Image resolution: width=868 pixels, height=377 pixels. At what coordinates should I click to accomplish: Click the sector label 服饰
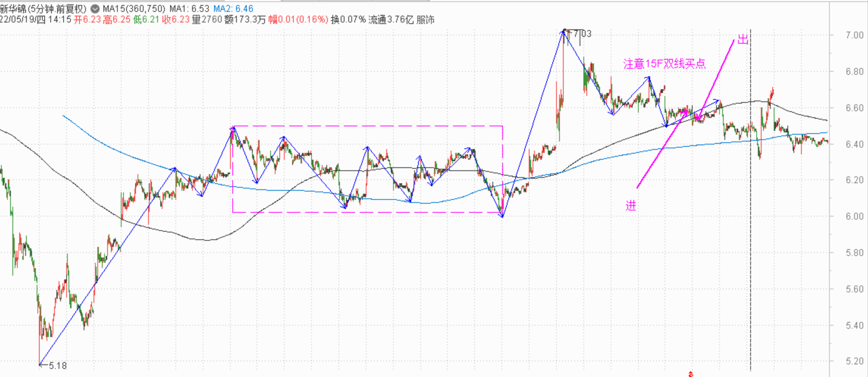426,20
